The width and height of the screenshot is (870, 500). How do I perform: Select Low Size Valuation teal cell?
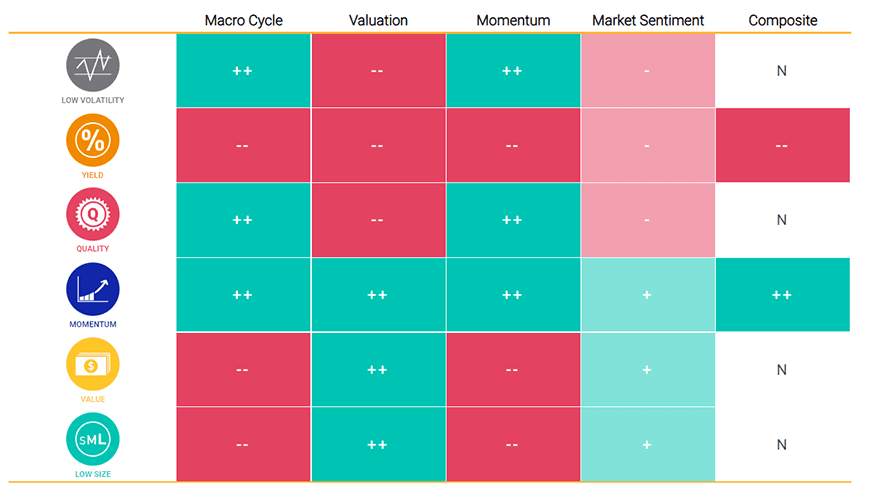point(377,445)
